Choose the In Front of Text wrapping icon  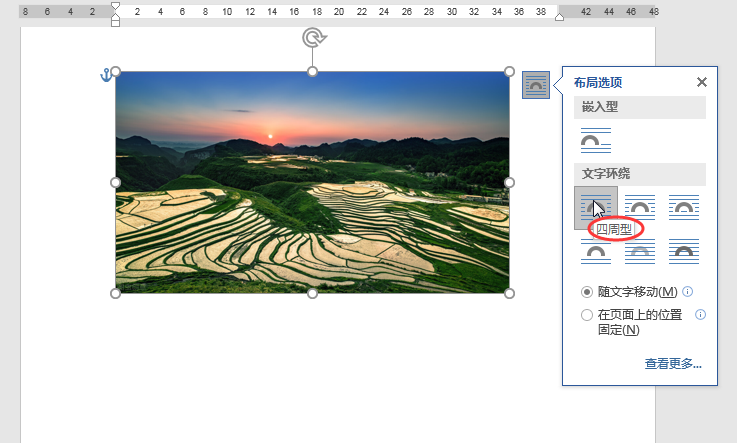684,251
